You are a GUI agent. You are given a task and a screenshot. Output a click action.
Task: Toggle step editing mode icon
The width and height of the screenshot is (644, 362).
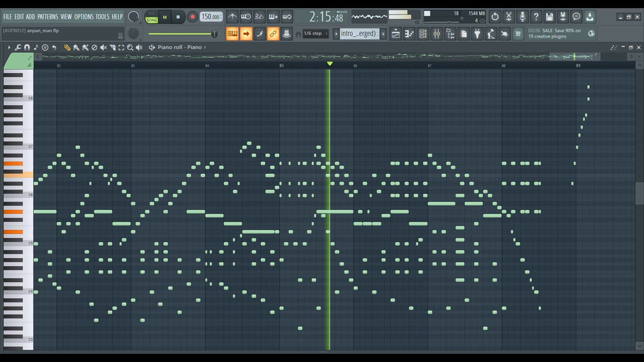260,34
